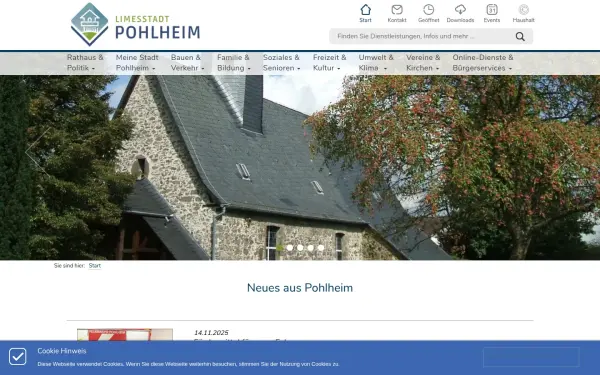Open the news thumbnail image
The image size is (600, 375).
125,334
